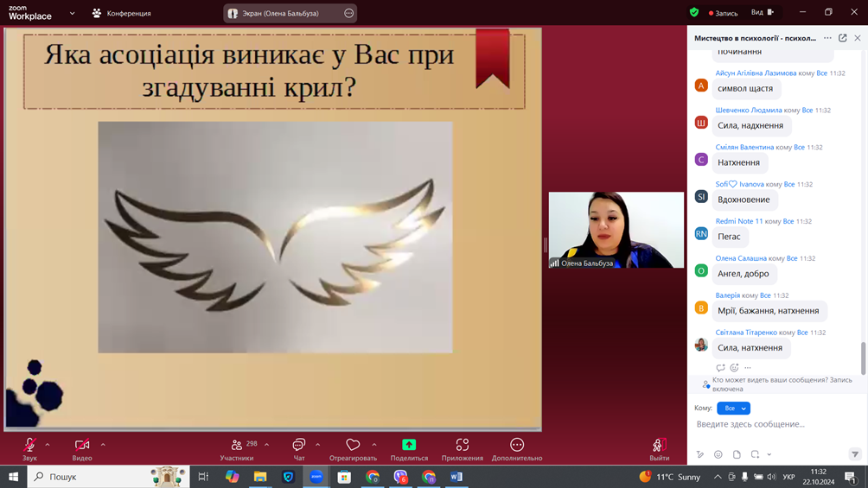Click Олена Бальбуза video thumbnail

[616, 230]
